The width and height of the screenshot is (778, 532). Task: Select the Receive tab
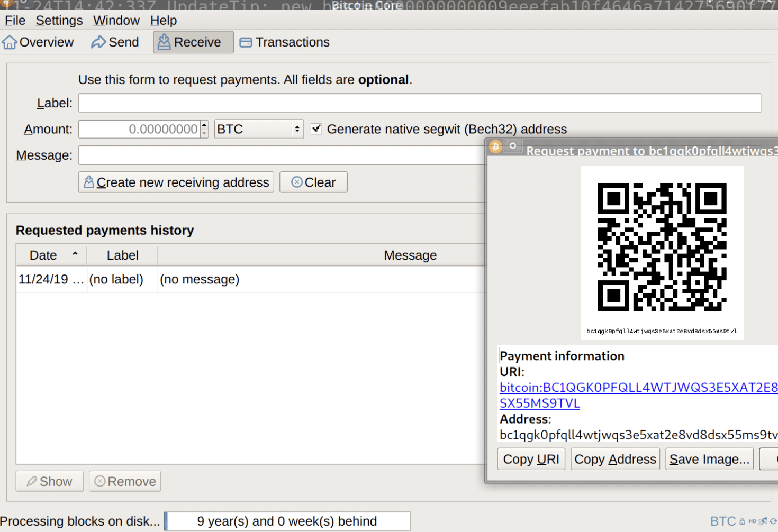[193, 42]
